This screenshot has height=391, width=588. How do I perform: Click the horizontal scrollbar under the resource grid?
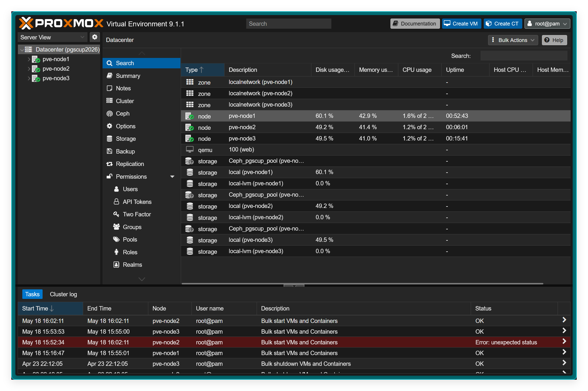(x=362, y=284)
